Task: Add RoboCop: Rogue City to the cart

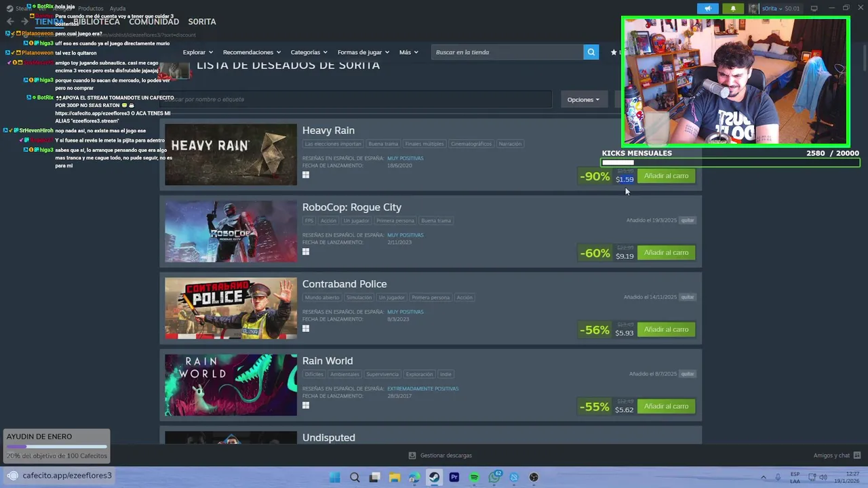Action: pyautogui.click(x=666, y=252)
